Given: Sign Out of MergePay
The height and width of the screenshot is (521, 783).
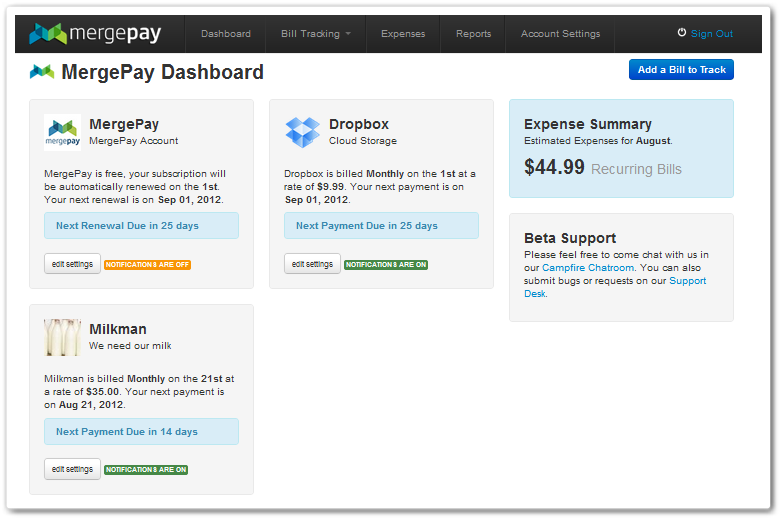Looking at the screenshot, I should pyautogui.click(x=712, y=34).
